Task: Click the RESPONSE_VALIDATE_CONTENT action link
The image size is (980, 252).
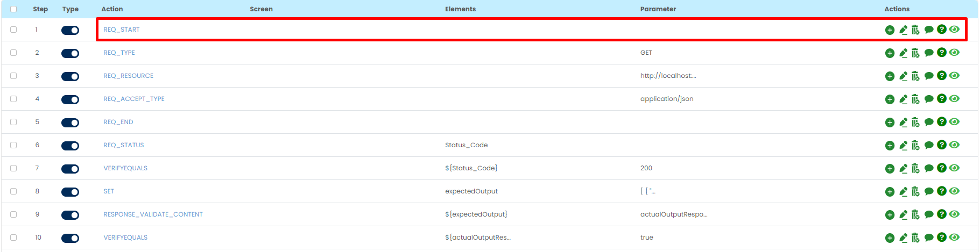Action: point(153,214)
